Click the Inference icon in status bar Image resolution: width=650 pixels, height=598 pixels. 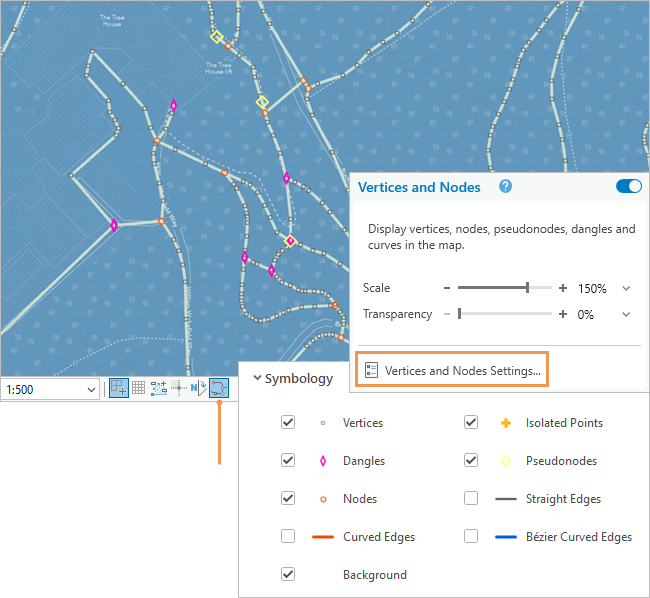pyautogui.click(x=179, y=388)
